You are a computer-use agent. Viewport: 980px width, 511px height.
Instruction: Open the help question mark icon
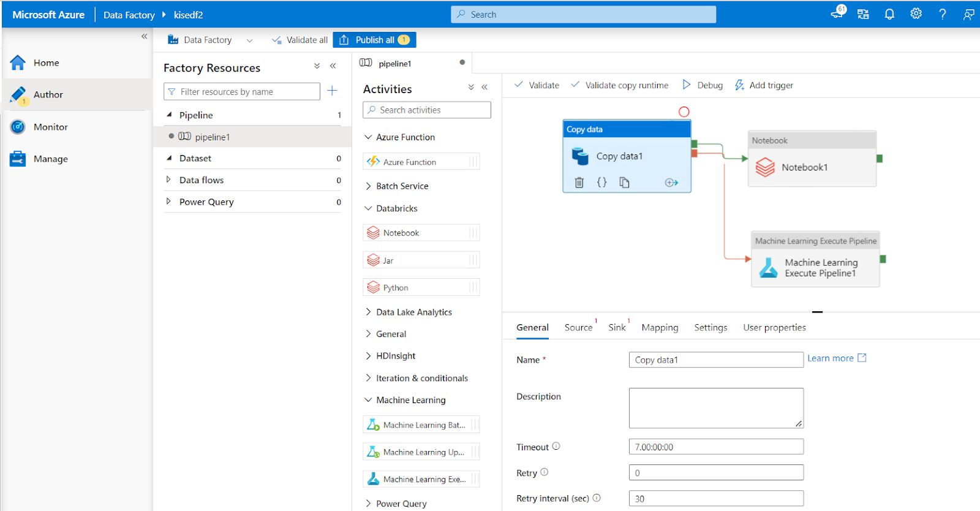click(x=942, y=14)
